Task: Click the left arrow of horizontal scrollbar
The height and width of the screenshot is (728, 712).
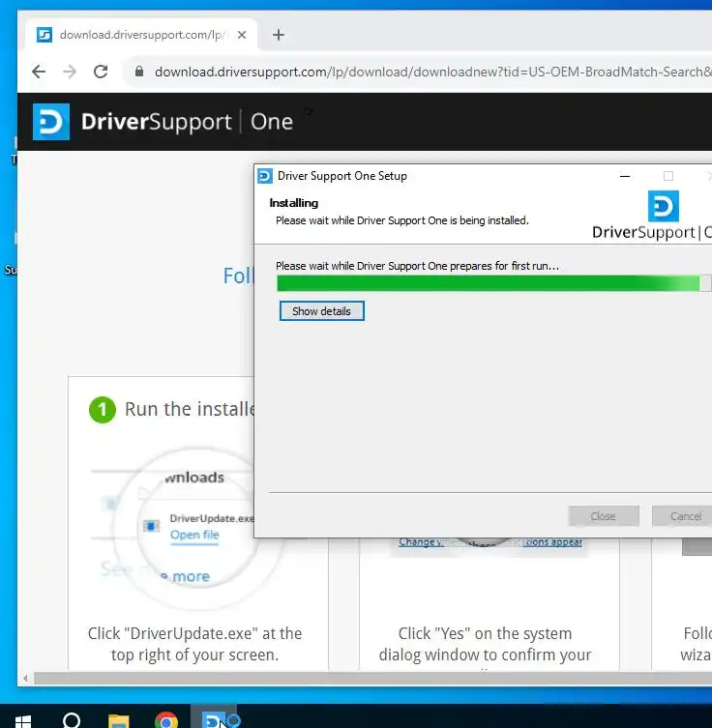Action: tap(25, 679)
